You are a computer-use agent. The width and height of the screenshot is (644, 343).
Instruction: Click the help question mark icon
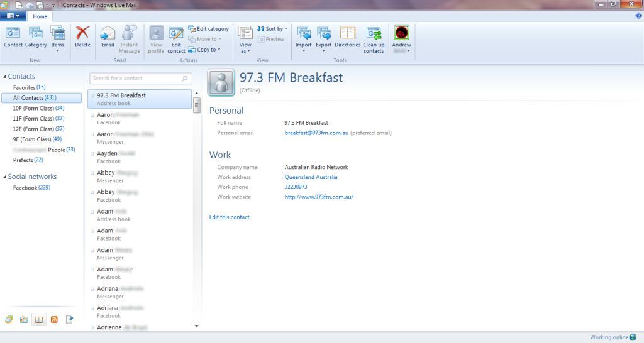[639, 16]
